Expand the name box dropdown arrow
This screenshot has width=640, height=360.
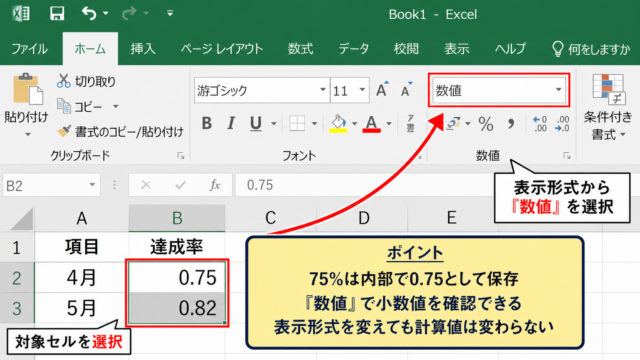tap(92, 185)
